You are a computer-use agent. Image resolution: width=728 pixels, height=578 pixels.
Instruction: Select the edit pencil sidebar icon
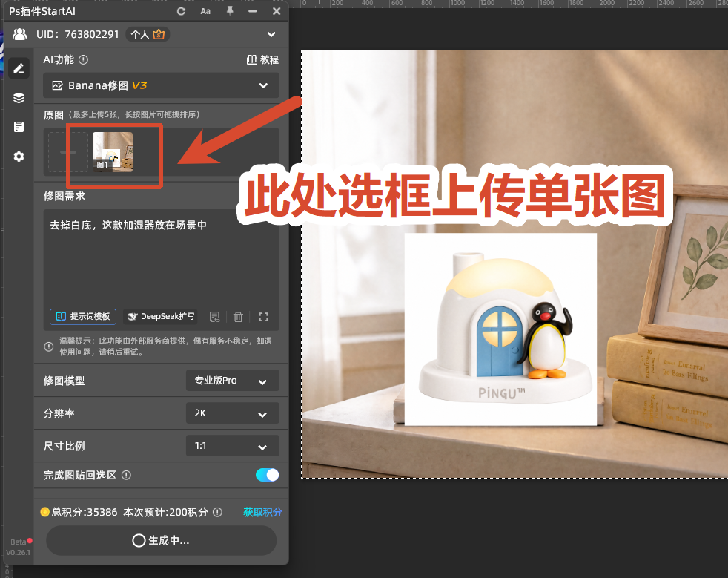click(19, 68)
